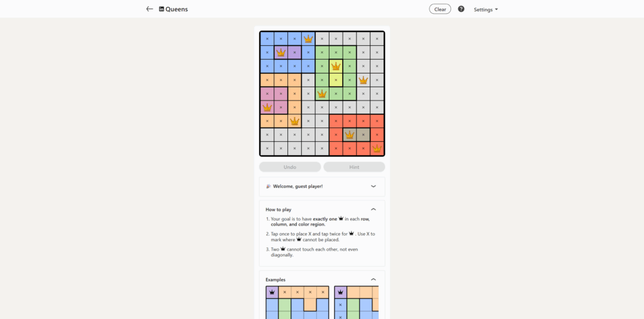This screenshot has width=644, height=319.
Task: Collapse the Examples section
Action: tap(373, 279)
